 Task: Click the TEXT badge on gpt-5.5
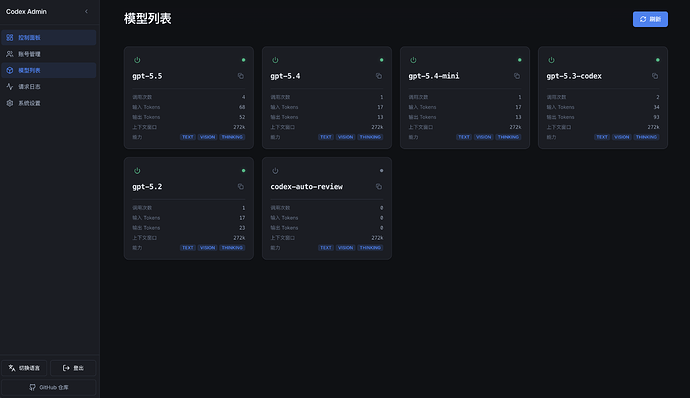[187, 137]
